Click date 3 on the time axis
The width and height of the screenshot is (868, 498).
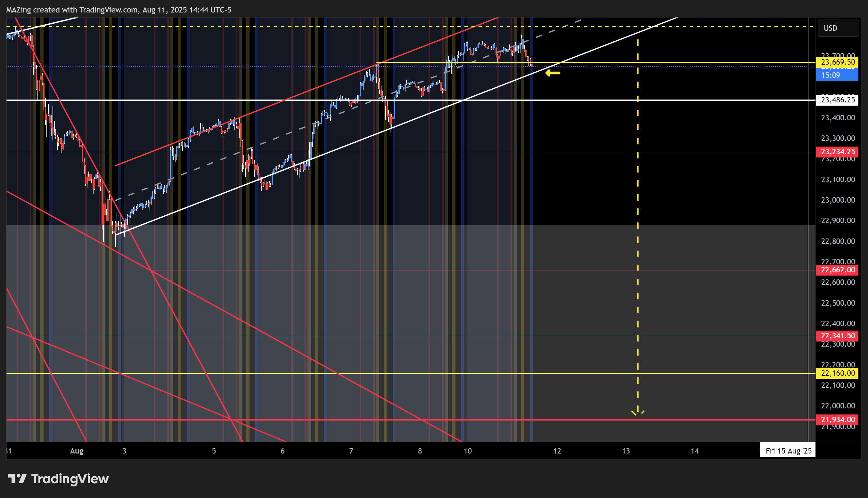tap(124, 451)
